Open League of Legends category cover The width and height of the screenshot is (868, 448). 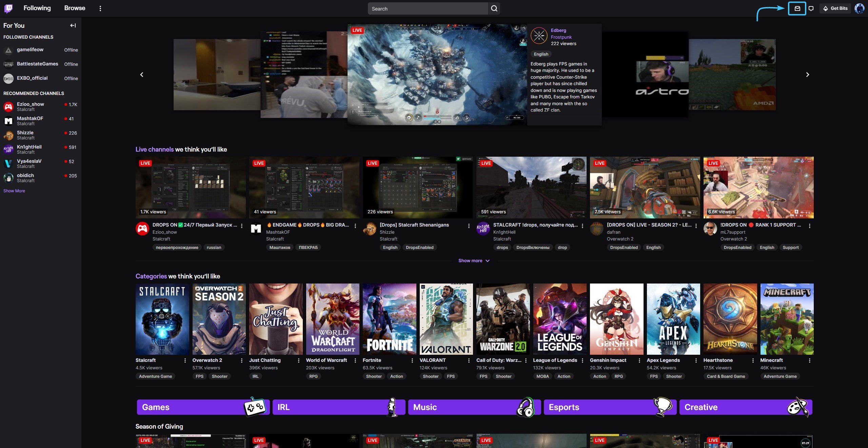[560, 319]
